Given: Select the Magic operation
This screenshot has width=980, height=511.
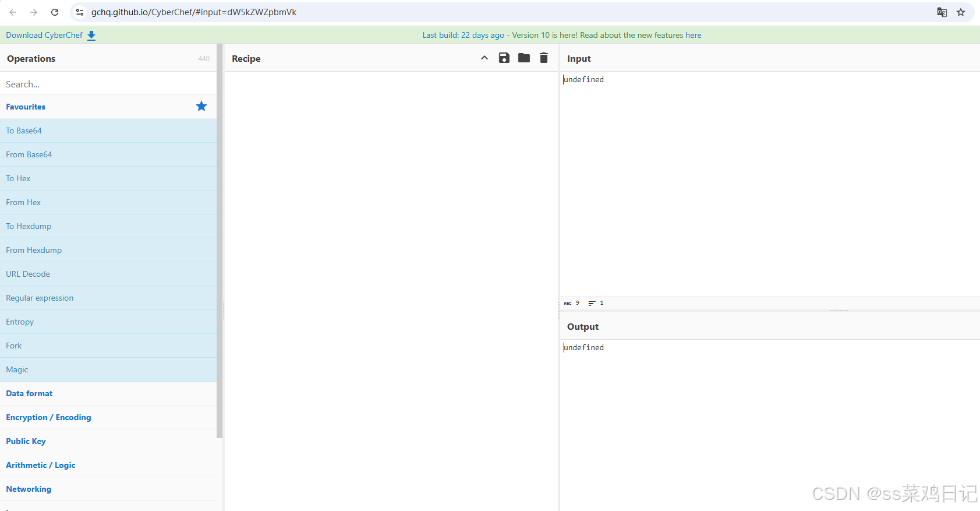Looking at the screenshot, I should tap(108, 369).
